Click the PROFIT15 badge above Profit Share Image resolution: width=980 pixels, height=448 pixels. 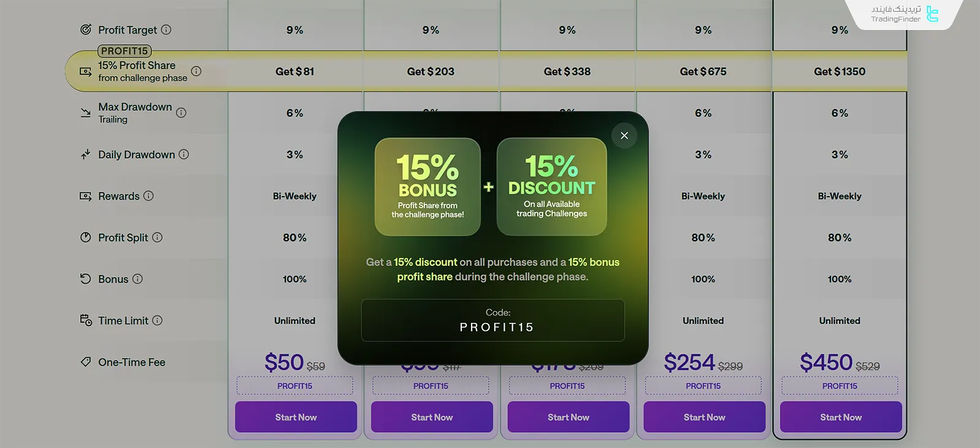pyautogui.click(x=124, y=51)
